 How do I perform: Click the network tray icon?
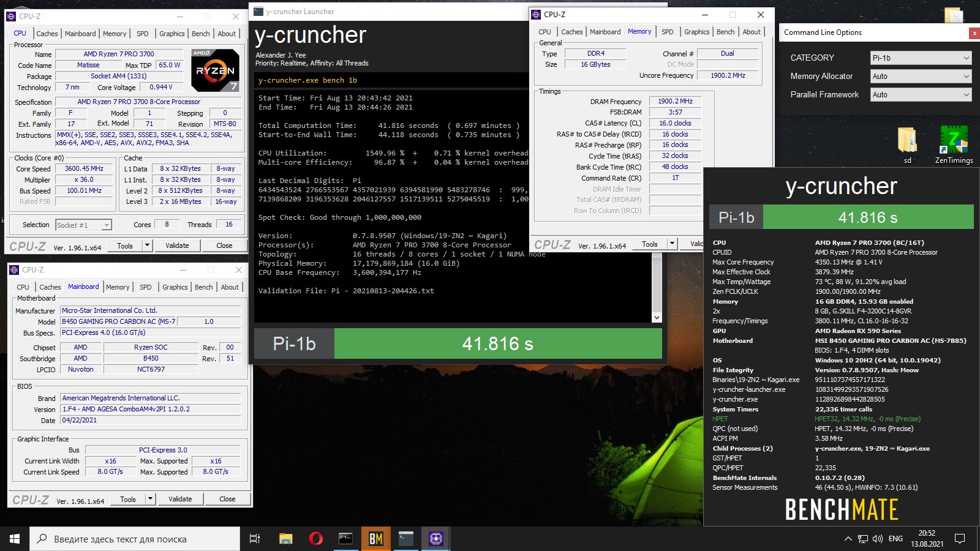(863, 539)
